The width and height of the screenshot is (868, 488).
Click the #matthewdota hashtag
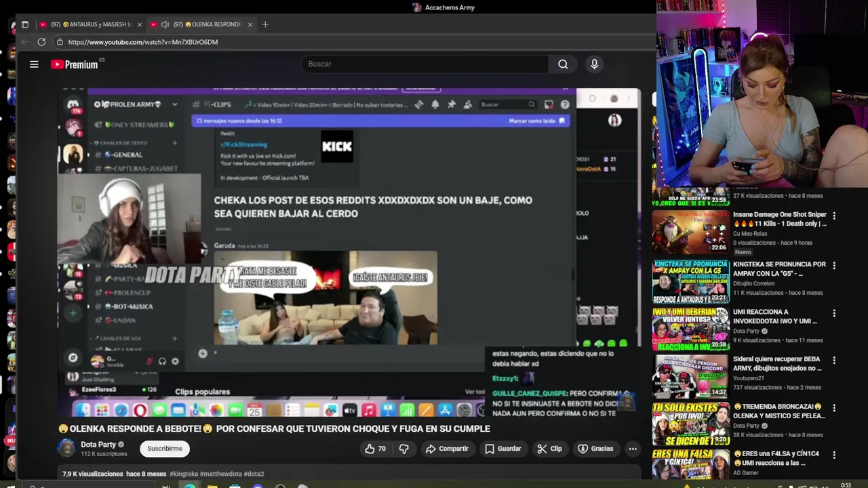click(222, 474)
